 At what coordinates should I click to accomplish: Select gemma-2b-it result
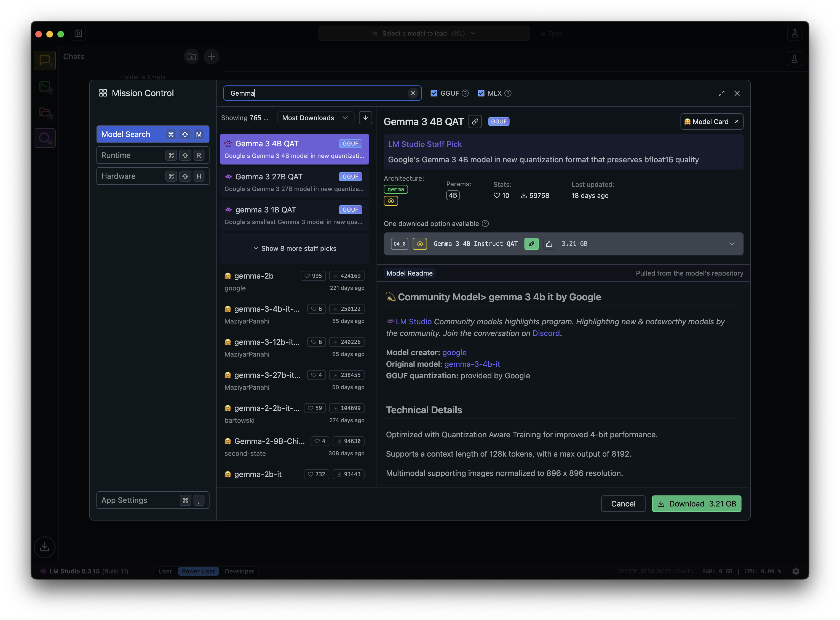[295, 475]
